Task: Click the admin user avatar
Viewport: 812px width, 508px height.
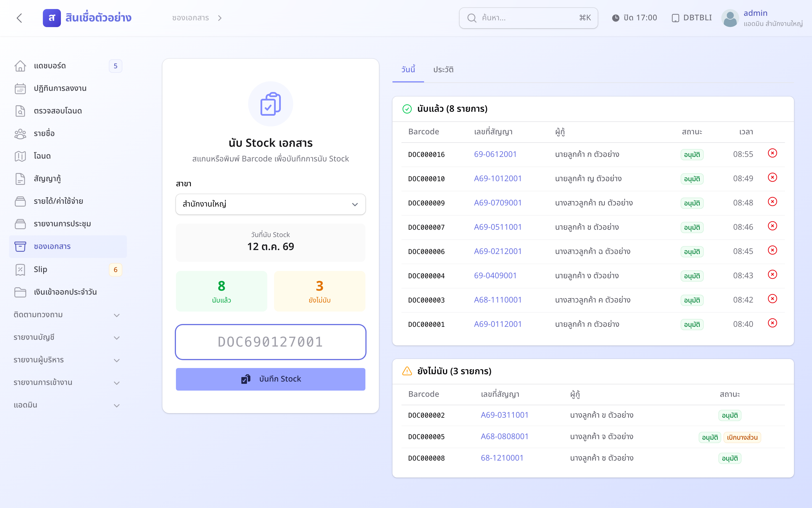Action: (730, 18)
